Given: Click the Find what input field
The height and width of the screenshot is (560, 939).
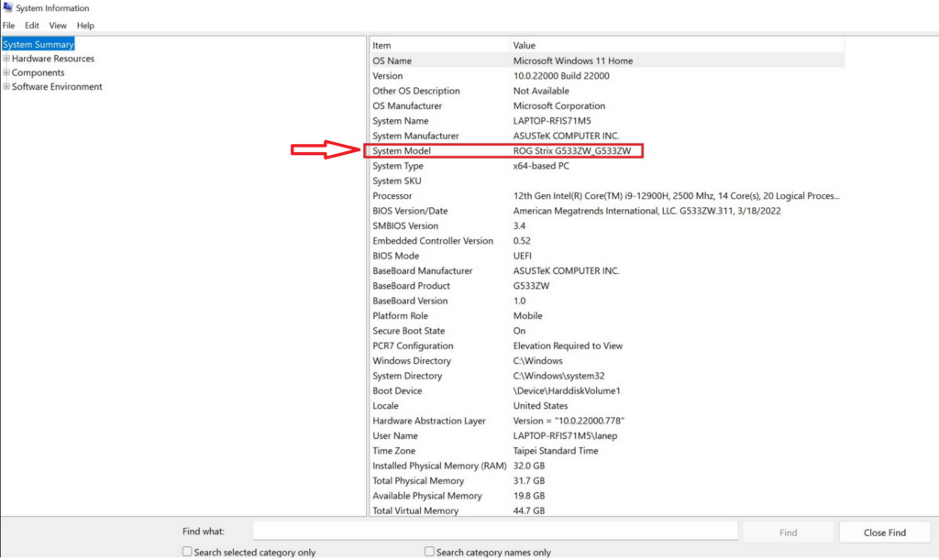Looking at the screenshot, I should pos(495,531).
